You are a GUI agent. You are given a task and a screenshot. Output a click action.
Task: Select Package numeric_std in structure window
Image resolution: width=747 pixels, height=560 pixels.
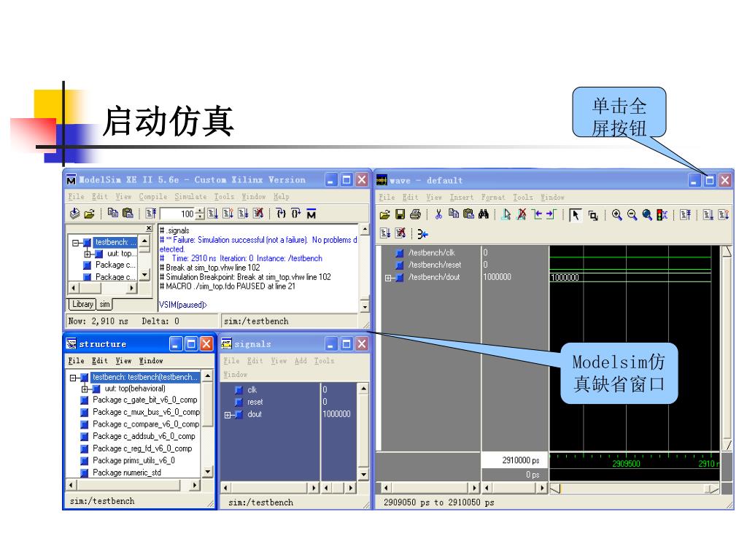tap(127, 472)
